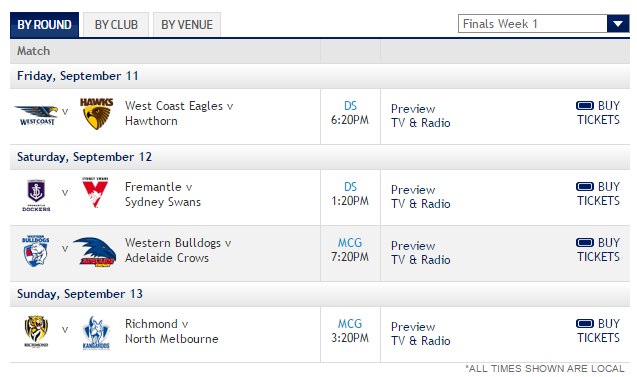Click the North Melbourne Kangaroos logo
Viewport: 637px width, 377px height.
click(96, 333)
